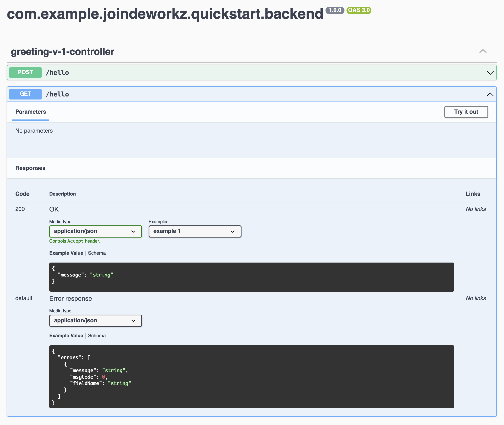Open the Media type dropdown under Error response
The width and height of the screenshot is (504, 425).
tap(96, 320)
